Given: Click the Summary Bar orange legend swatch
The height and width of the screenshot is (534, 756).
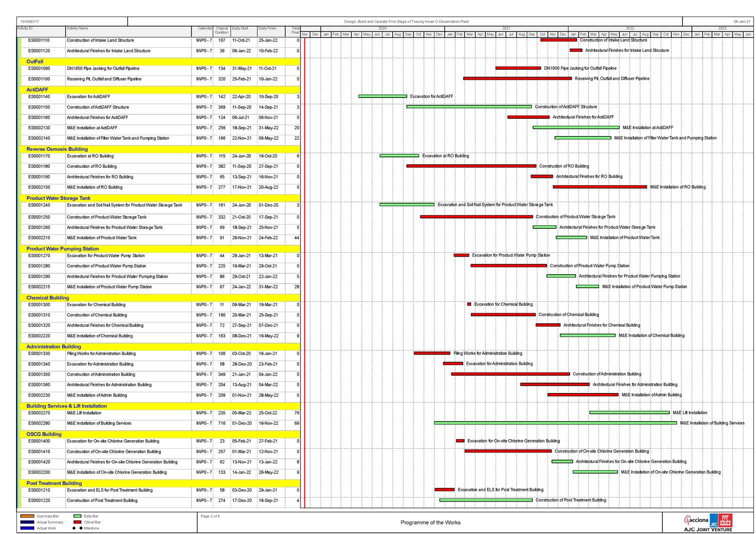Looking at the screenshot, I should pos(27,516).
